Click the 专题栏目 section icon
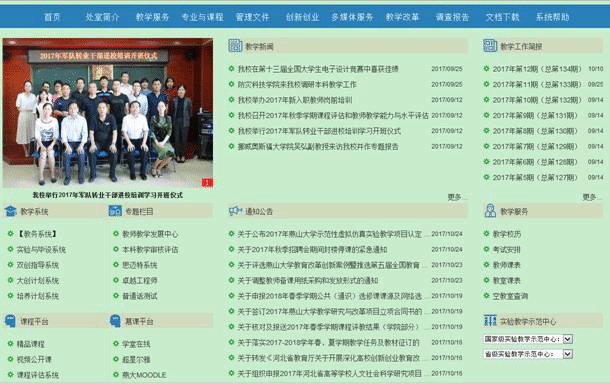610x384 pixels. (115, 211)
